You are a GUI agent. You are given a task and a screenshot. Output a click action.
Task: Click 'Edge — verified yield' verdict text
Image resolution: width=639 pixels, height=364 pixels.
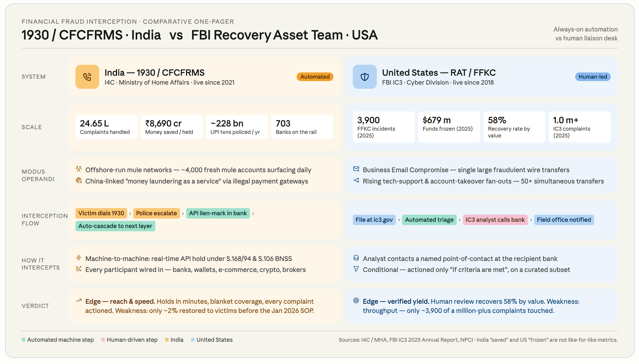(396, 301)
